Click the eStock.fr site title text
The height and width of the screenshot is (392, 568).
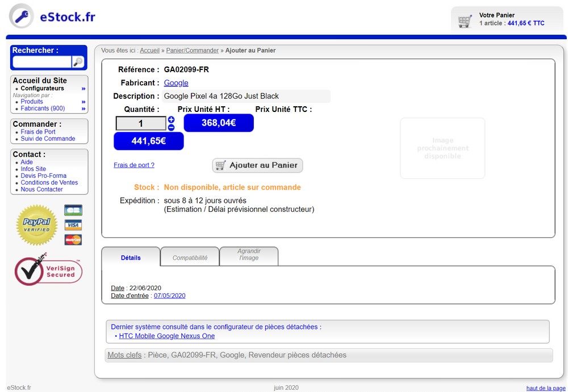click(x=68, y=16)
